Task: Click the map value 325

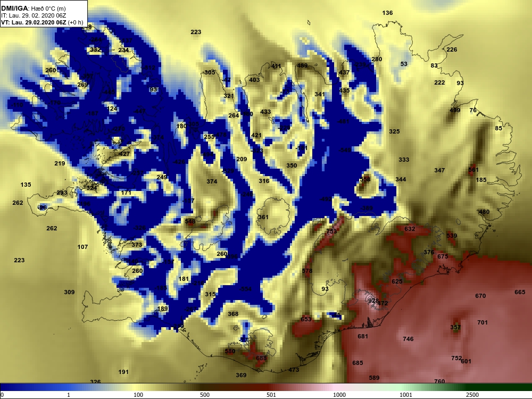Action: tap(394, 131)
